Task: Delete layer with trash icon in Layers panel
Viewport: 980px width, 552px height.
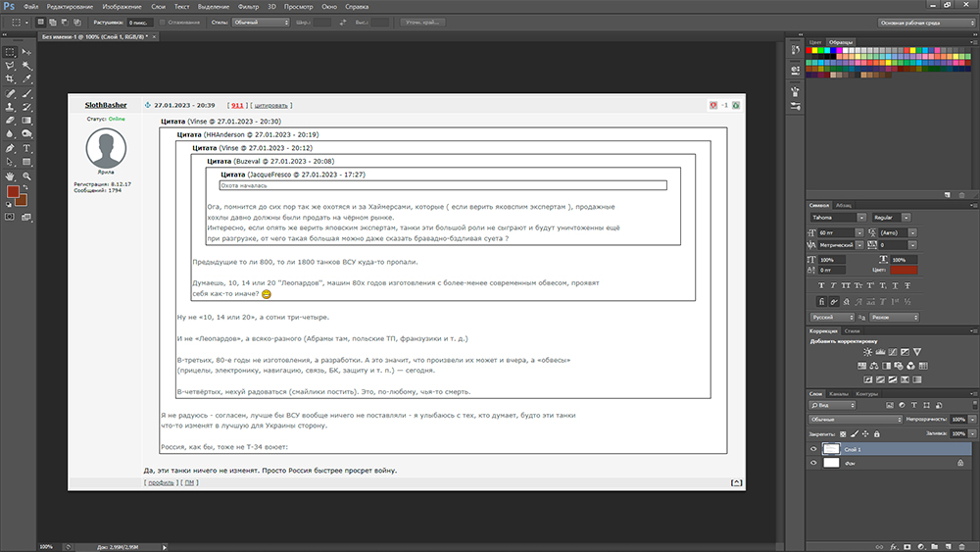Action: (961, 547)
